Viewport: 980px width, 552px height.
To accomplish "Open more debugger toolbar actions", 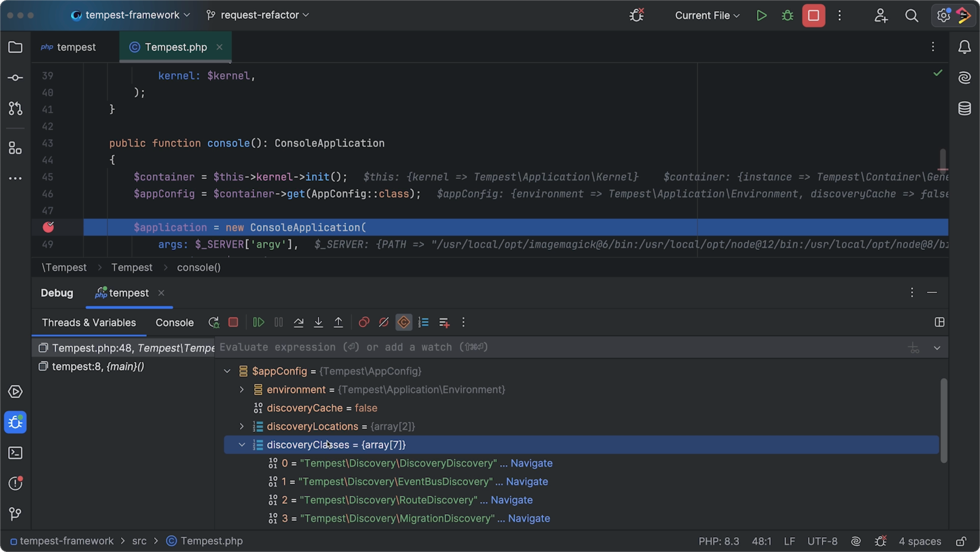I will click(463, 322).
